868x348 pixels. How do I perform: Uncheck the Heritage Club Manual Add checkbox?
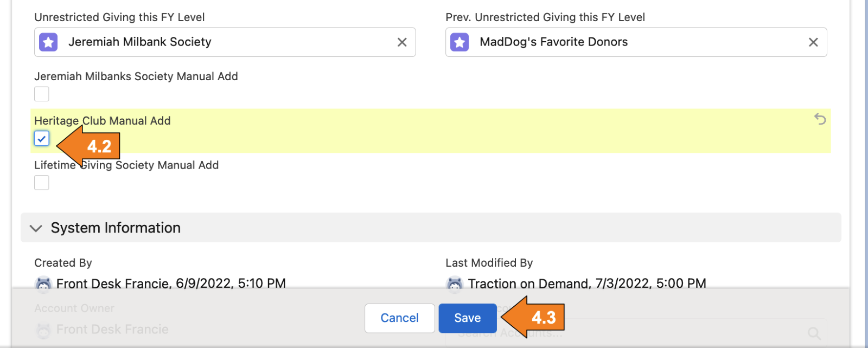click(42, 139)
